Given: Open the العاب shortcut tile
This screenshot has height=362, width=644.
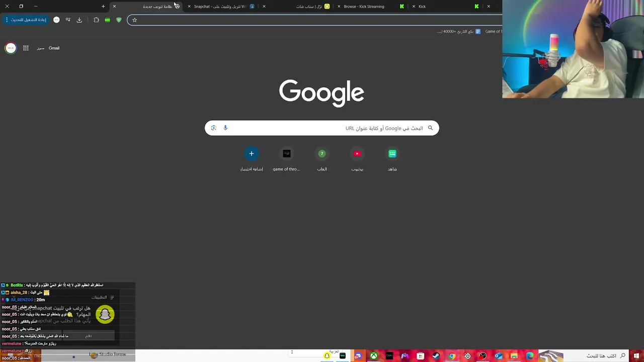Looking at the screenshot, I should pos(322,159).
